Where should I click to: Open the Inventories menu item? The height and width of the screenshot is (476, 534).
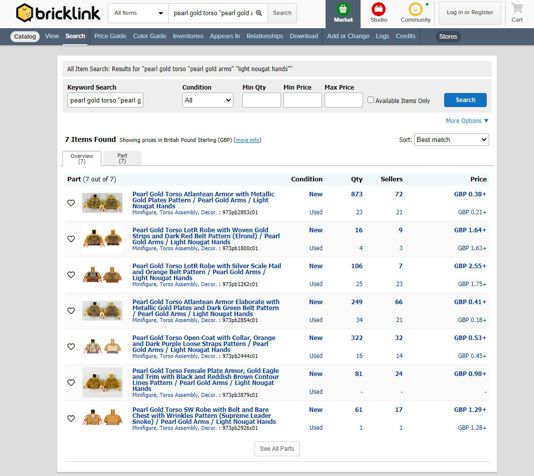pos(188,36)
